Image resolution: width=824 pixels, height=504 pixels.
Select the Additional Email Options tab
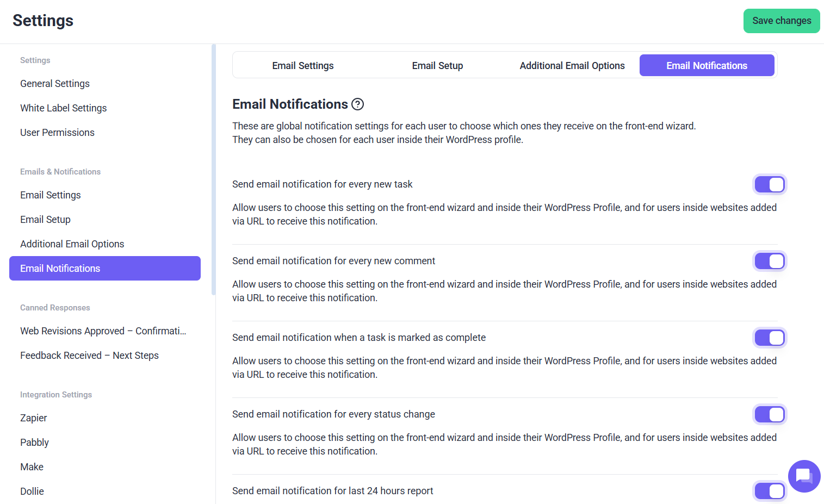point(572,66)
